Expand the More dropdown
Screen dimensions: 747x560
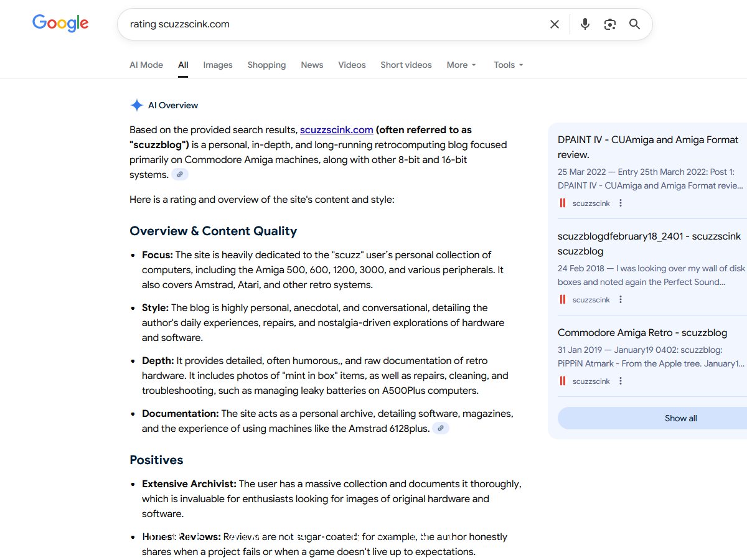[x=461, y=65]
